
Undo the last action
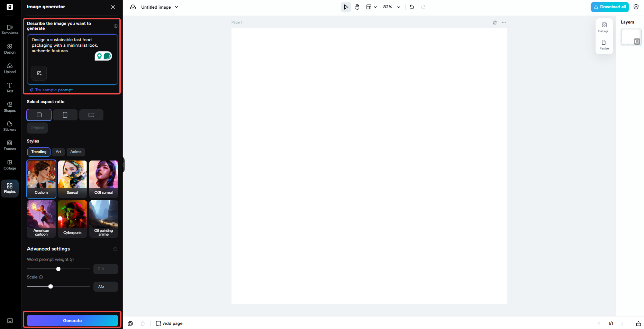coord(412,7)
